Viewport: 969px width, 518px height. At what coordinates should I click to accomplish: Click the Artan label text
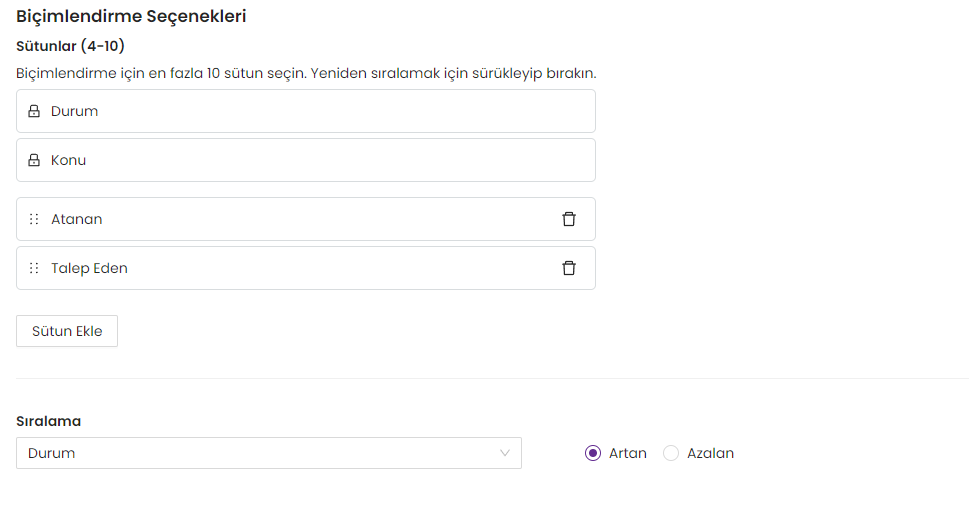coord(628,453)
